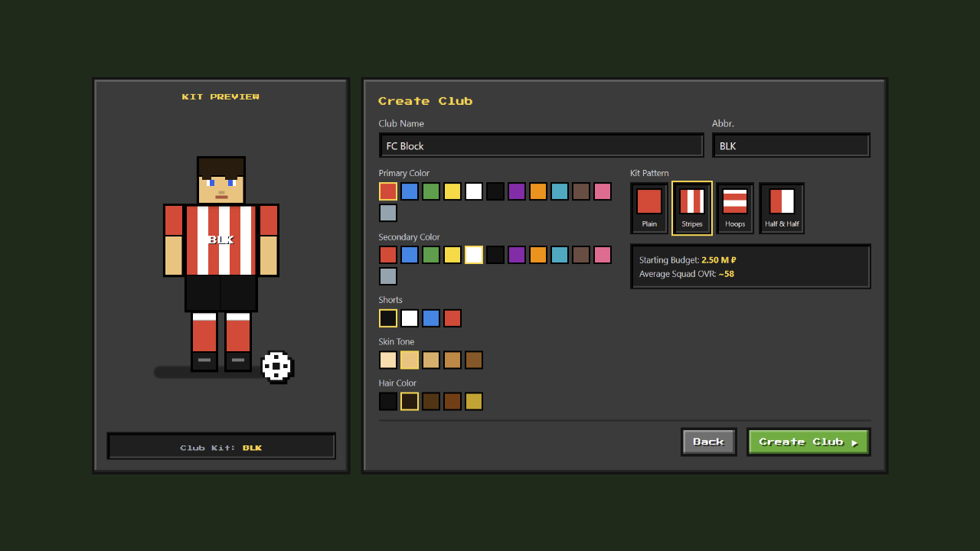Viewport: 980px width, 551px height.
Task: Choose pink as primary color
Action: 603,191
